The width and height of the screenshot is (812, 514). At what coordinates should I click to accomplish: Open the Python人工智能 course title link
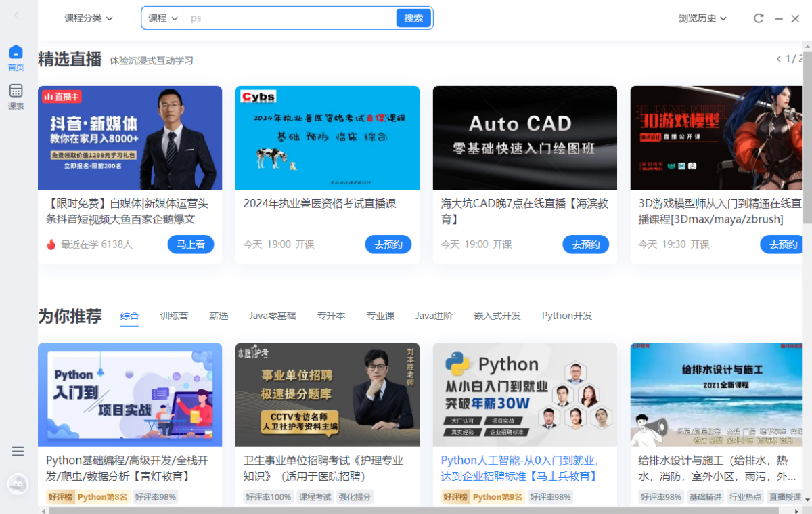519,469
